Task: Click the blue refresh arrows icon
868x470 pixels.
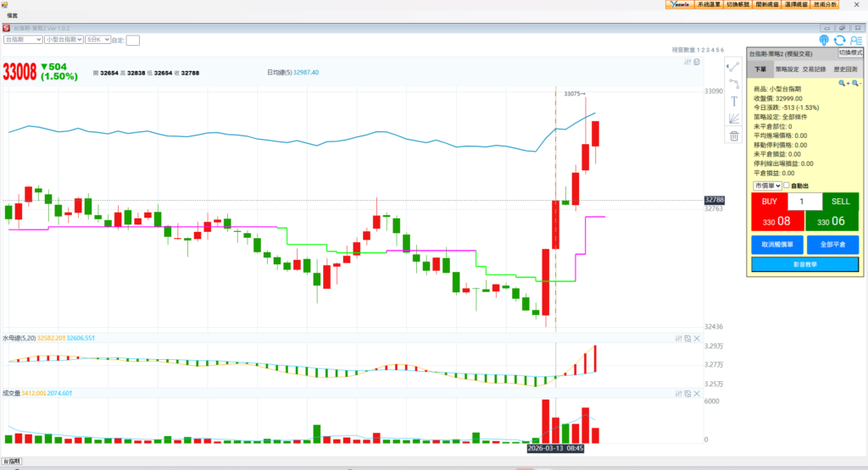Action: pyautogui.click(x=839, y=40)
